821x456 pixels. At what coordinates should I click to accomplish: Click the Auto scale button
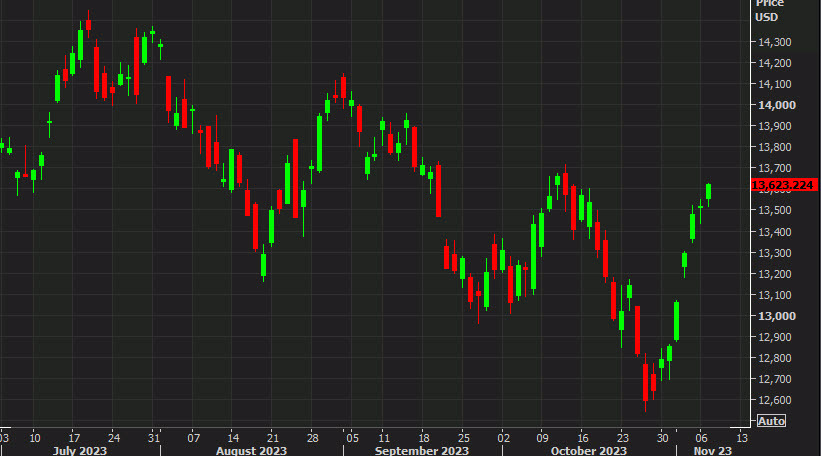coord(771,421)
